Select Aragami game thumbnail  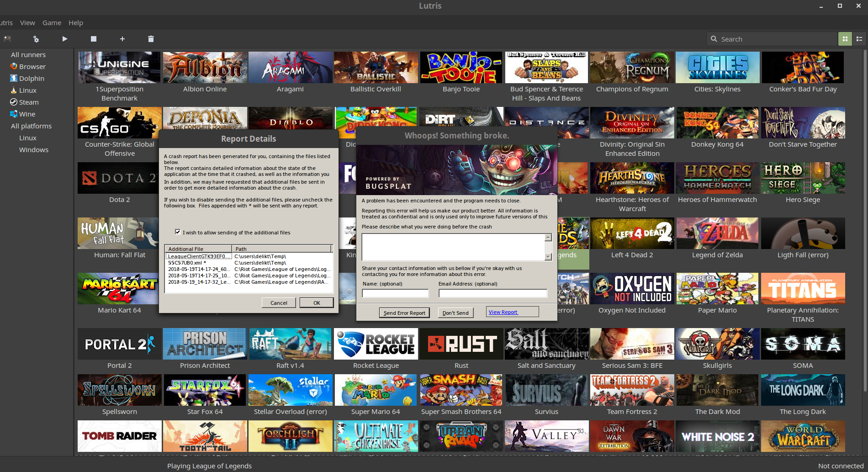pos(291,67)
